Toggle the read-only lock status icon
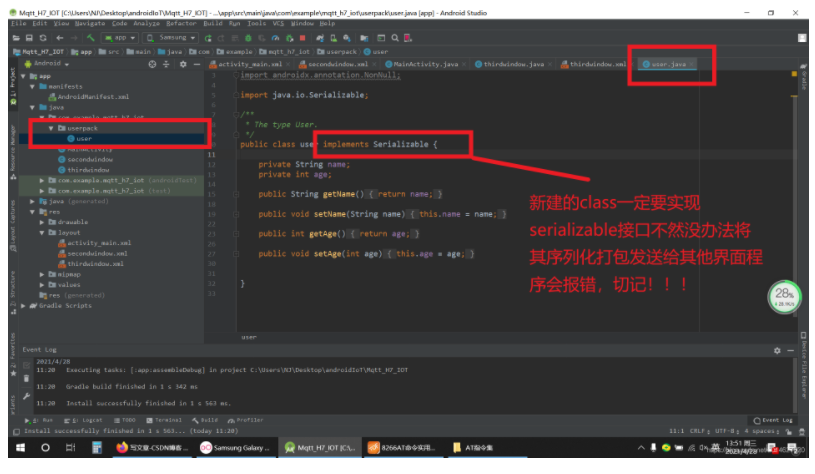 (789, 431)
